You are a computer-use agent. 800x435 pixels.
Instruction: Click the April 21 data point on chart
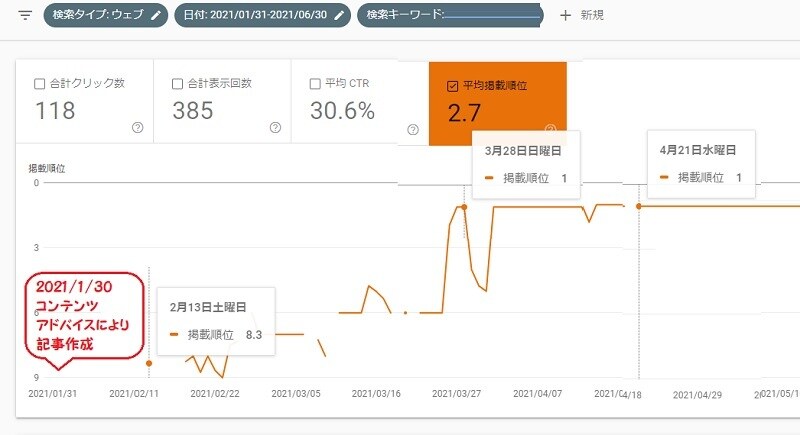(x=638, y=206)
